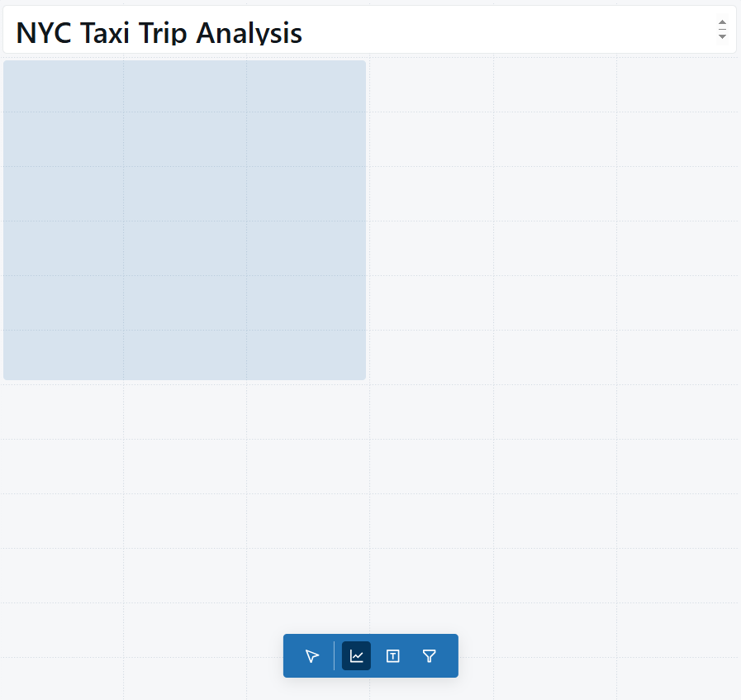Activate the add visualization chart tool
This screenshot has height=700, width=741.
point(356,655)
